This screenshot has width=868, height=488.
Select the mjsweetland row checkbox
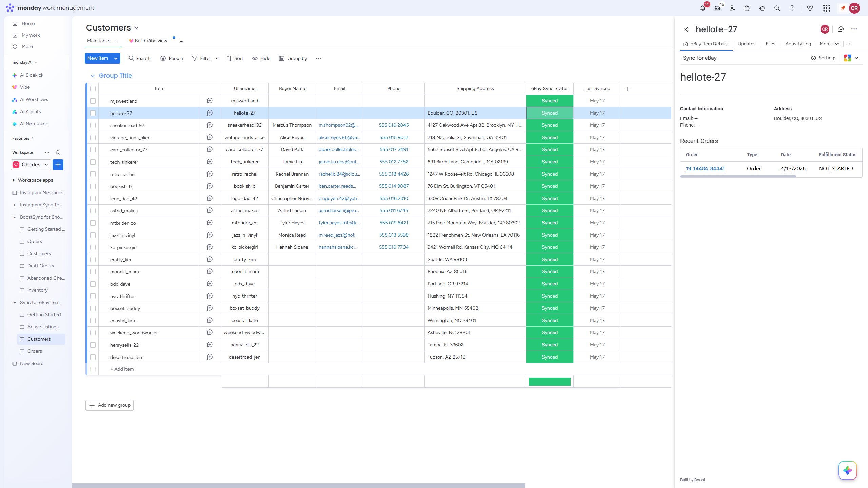tap(93, 101)
